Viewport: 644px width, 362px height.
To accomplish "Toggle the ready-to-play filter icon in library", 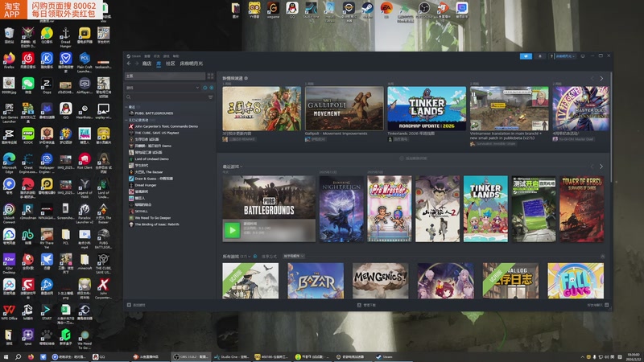I will tap(212, 88).
